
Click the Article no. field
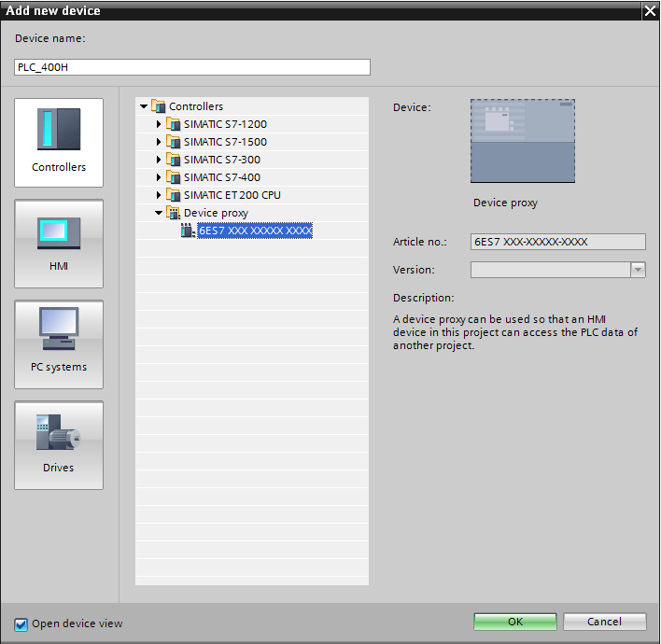(557, 242)
